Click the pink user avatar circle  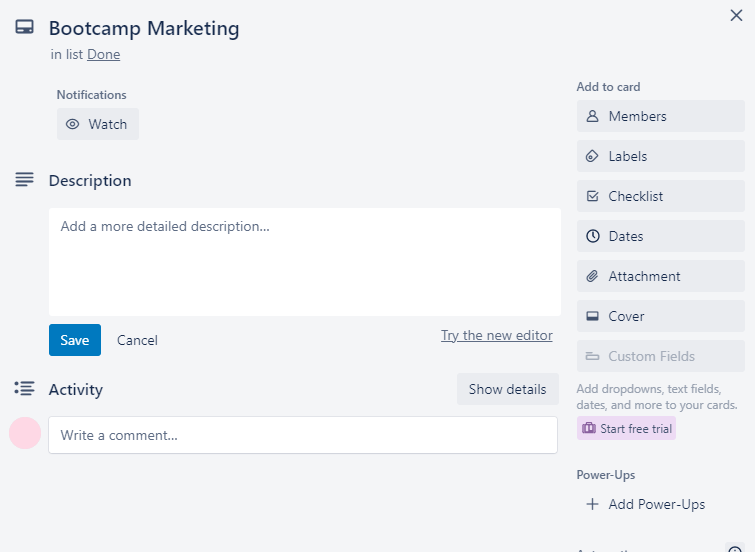[x=25, y=433]
